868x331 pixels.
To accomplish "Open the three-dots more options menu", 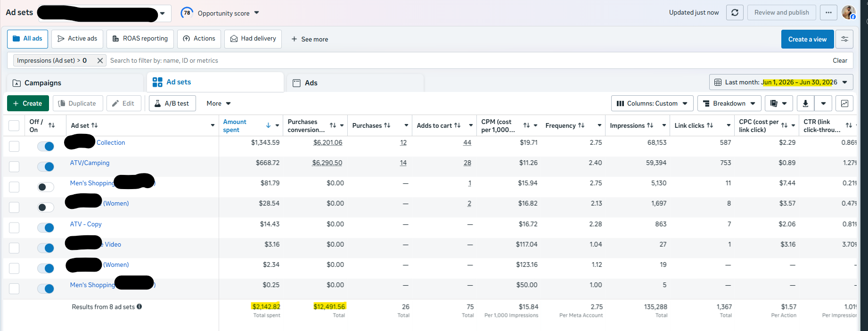I will [828, 13].
